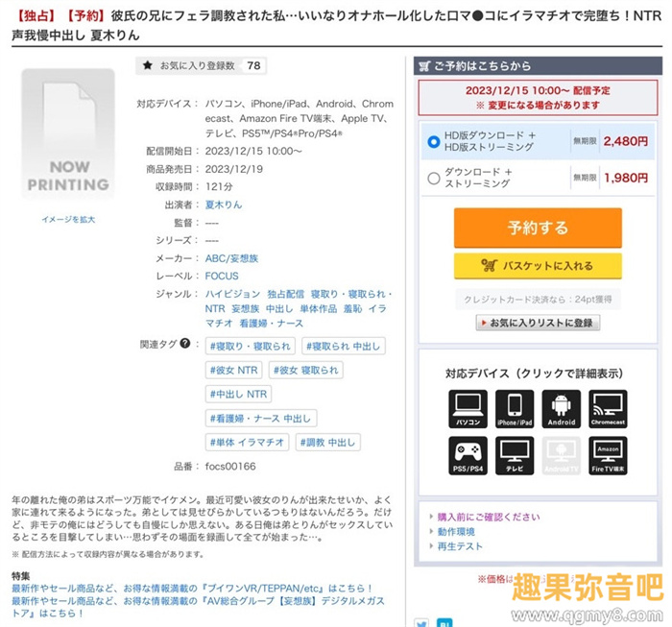672x627 pixels.
Task: Click the iPhone/iPad device icon
Action: [514, 409]
